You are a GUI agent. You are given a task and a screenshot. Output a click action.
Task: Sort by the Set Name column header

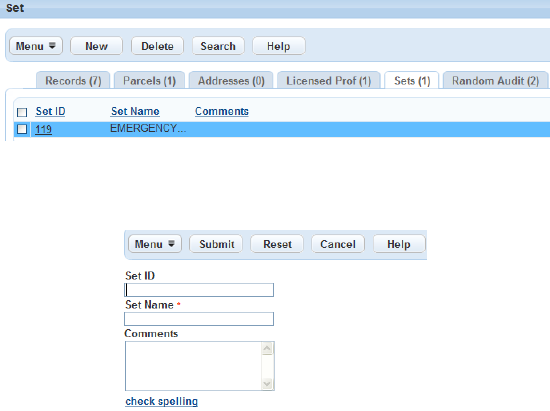pyautogui.click(x=135, y=111)
